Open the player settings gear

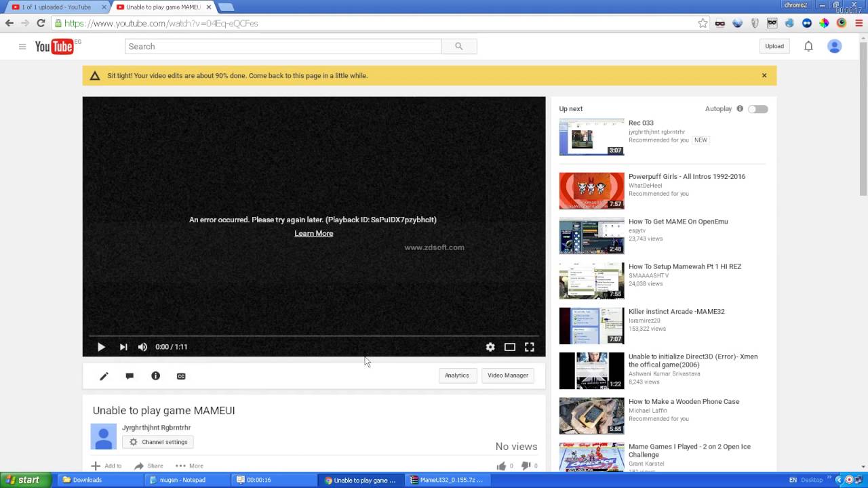[490, 347]
